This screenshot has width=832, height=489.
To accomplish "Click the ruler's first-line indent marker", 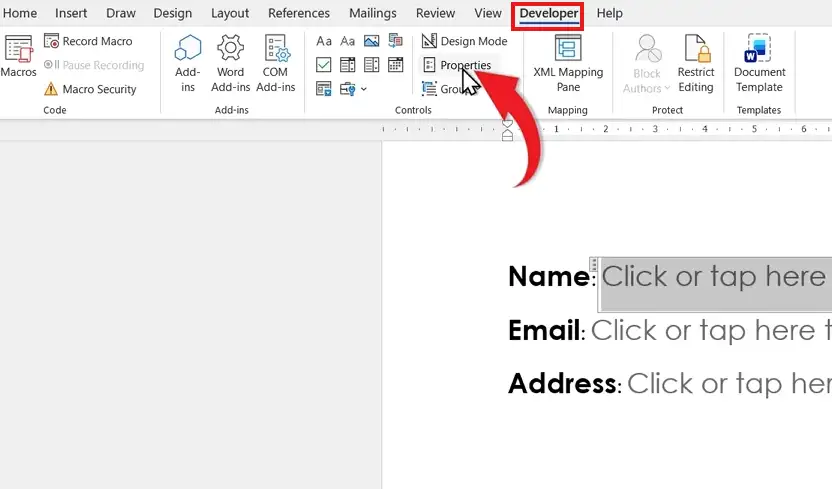I will click(x=507, y=125).
